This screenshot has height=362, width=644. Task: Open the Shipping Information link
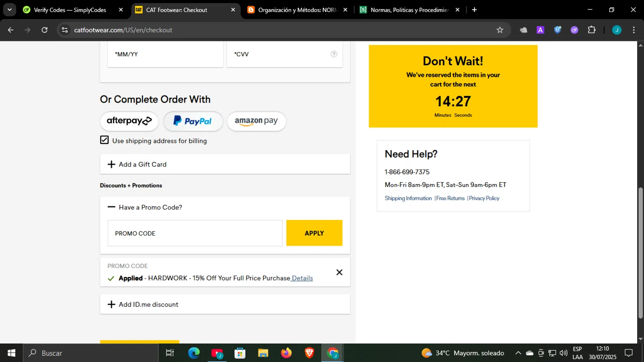tap(408, 198)
